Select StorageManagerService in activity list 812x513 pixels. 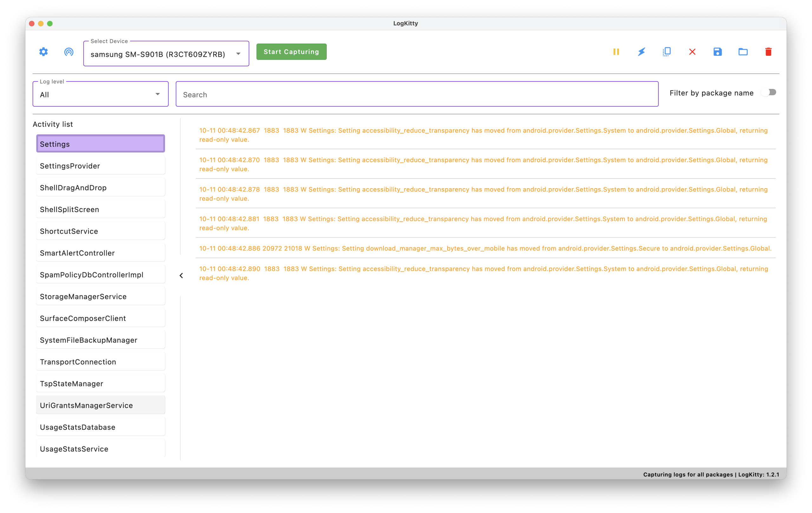click(101, 296)
